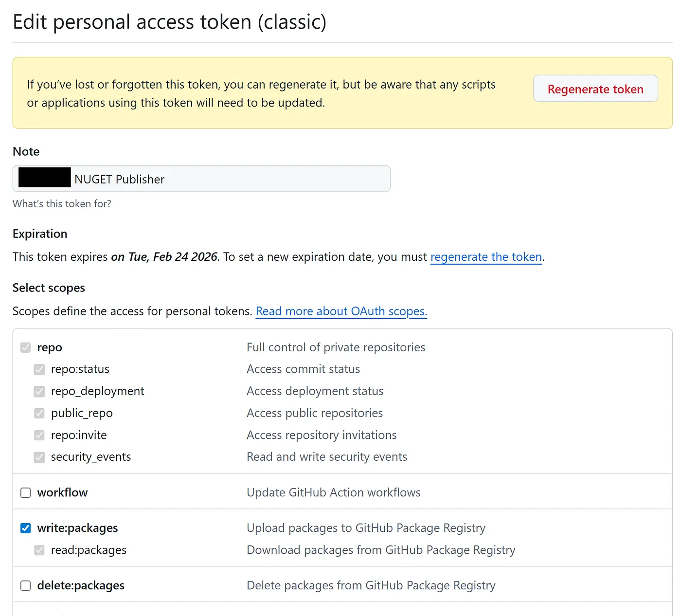Click the 'Select scopes' heading

49,288
